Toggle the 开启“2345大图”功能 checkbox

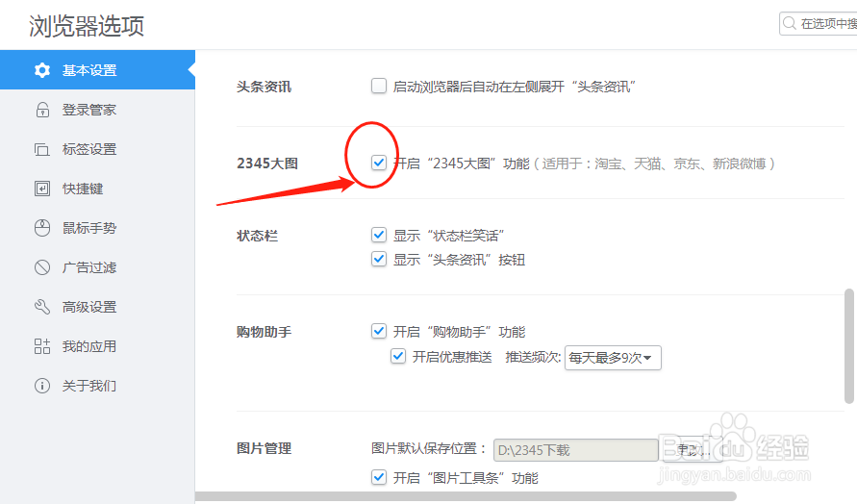coord(379,163)
